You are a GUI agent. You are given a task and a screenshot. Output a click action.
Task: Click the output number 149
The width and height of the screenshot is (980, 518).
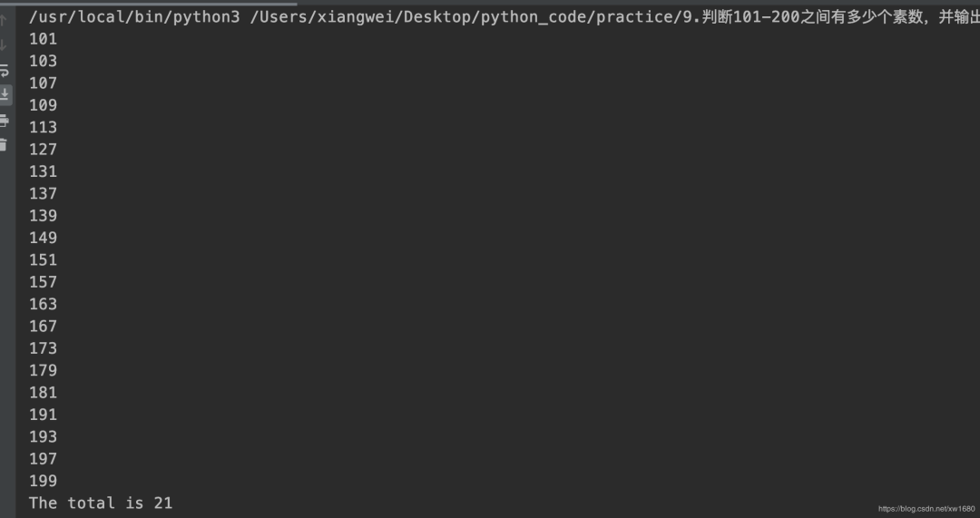[43, 238]
